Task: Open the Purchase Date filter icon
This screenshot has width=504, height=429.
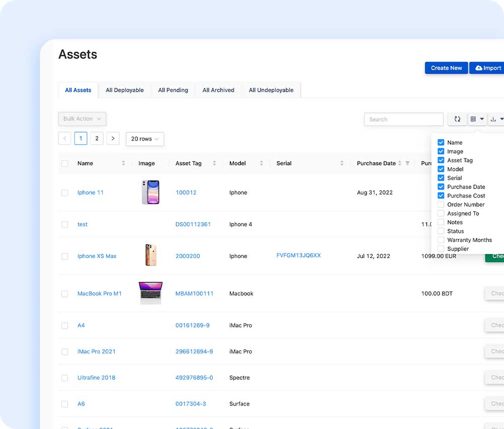Action: pyautogui.click(x=408, y=163)
